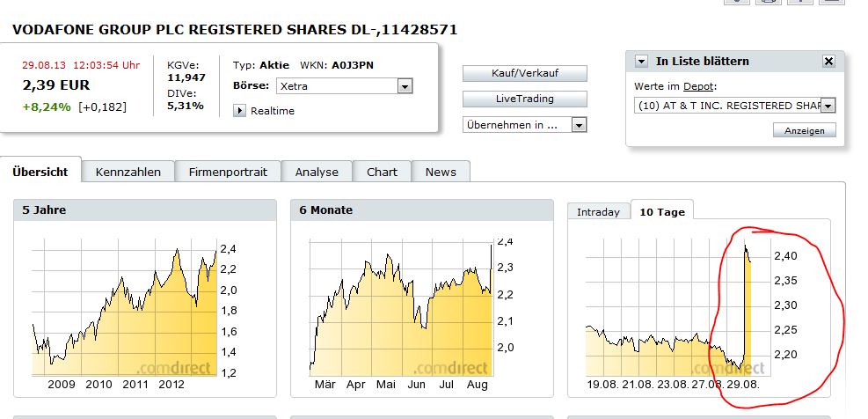Open the 5 Jahre chart

(135, 313)
